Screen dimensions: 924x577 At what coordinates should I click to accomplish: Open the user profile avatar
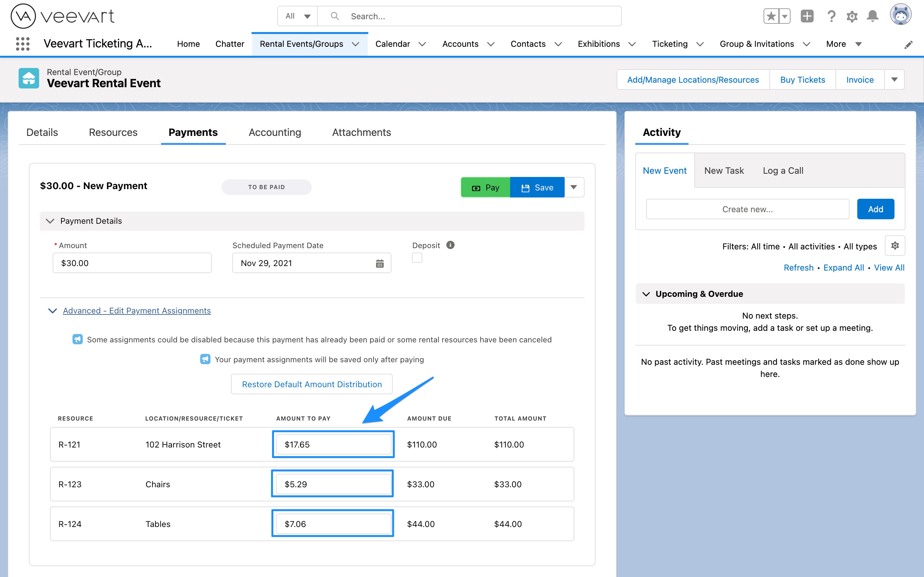(x=901, y=15)
